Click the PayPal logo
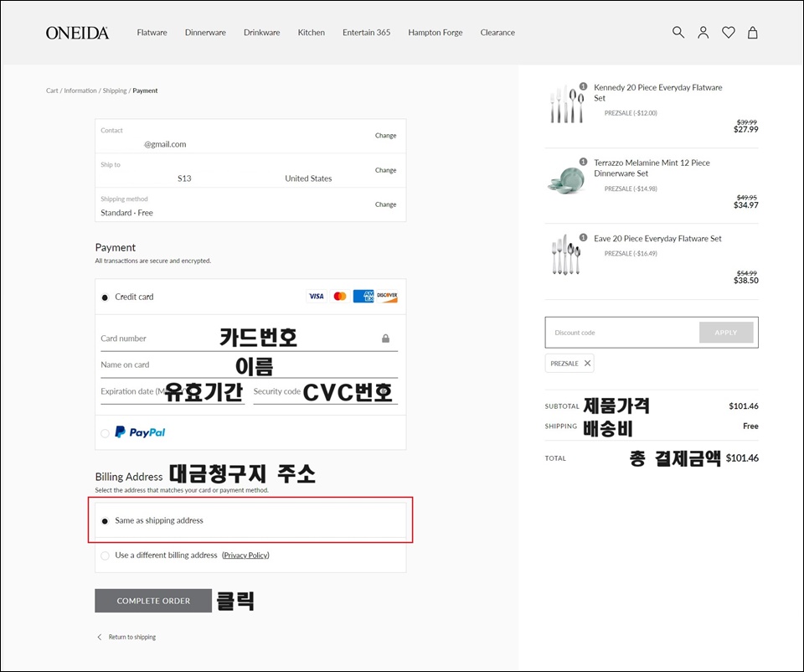Image resolution: width=804 pixels, height=672 pixels. tap(140, 432)
